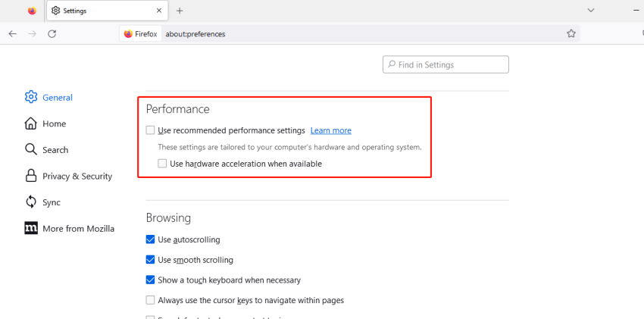Click the Firefox View icon tab

coord(32,11)
